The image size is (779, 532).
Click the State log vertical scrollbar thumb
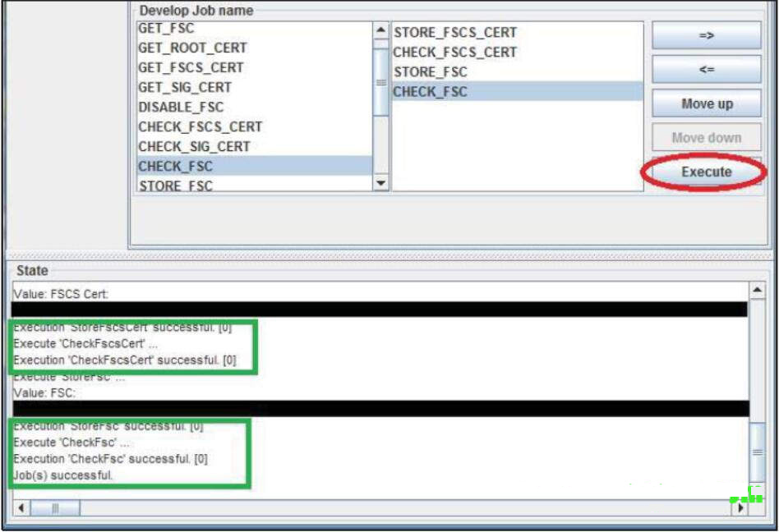click(757, 452)
